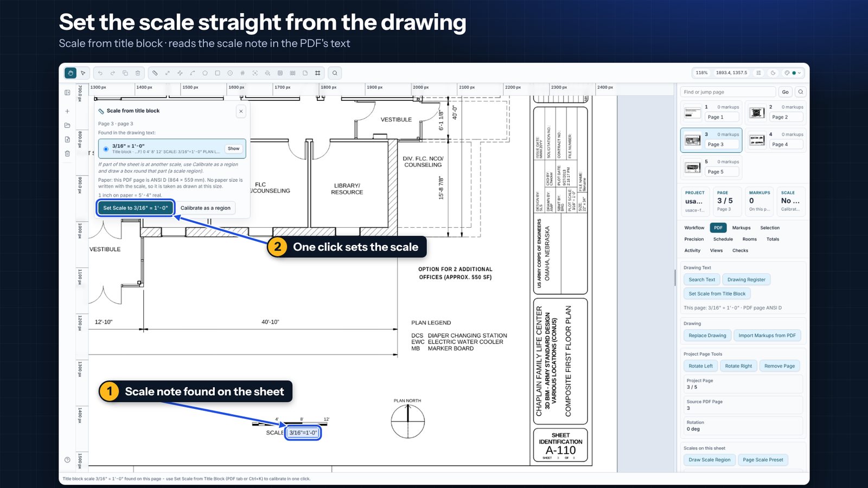Switch to the Markups tab

click(x=741, y=228)
